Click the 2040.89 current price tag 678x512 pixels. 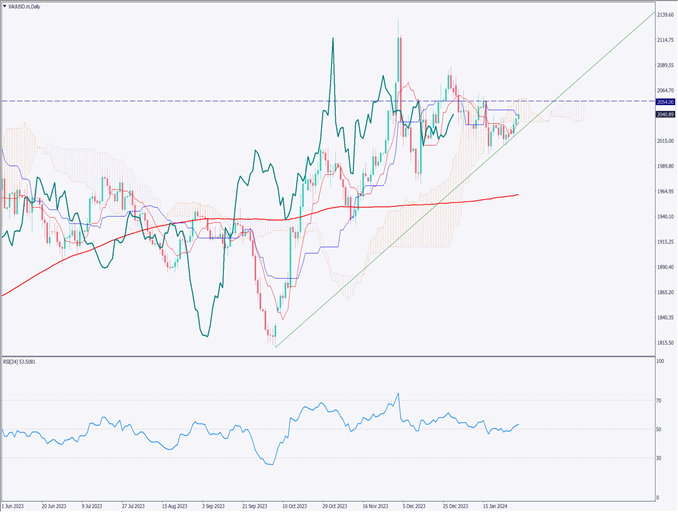[x=664, y=114]
